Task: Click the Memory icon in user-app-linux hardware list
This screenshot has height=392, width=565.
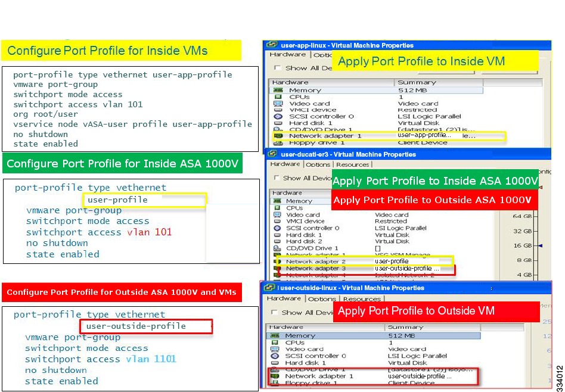Action: pyautogui.click(x=278, y=90)
